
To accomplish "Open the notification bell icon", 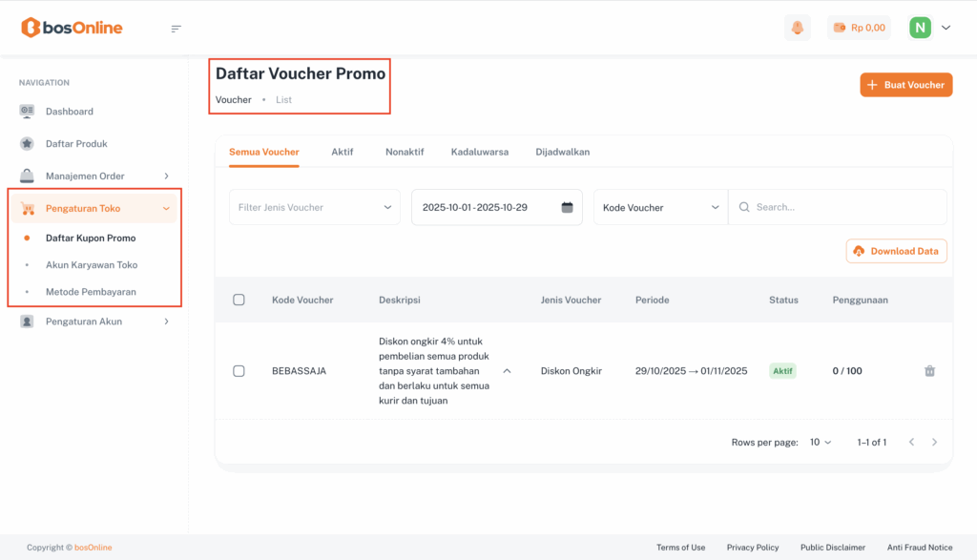I will pos(797,28).
